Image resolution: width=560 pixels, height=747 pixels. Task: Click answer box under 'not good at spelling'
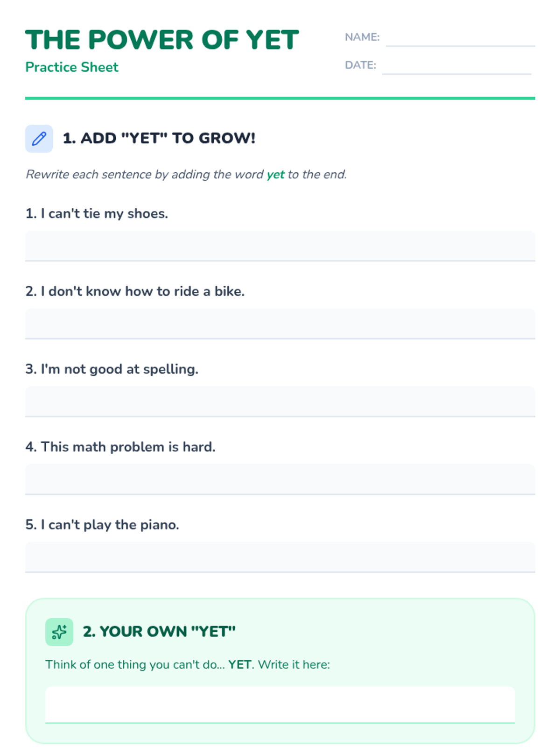(x=280, y=402)
